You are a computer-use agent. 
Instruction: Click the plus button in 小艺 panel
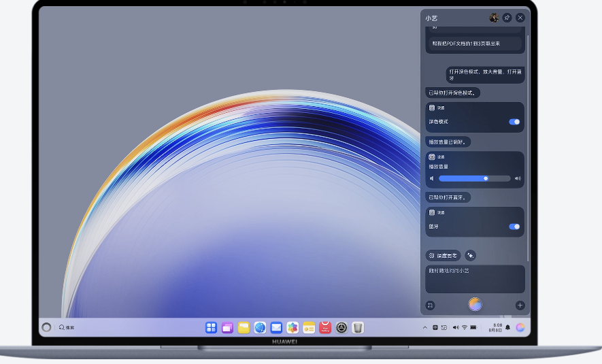coord(520,305)
